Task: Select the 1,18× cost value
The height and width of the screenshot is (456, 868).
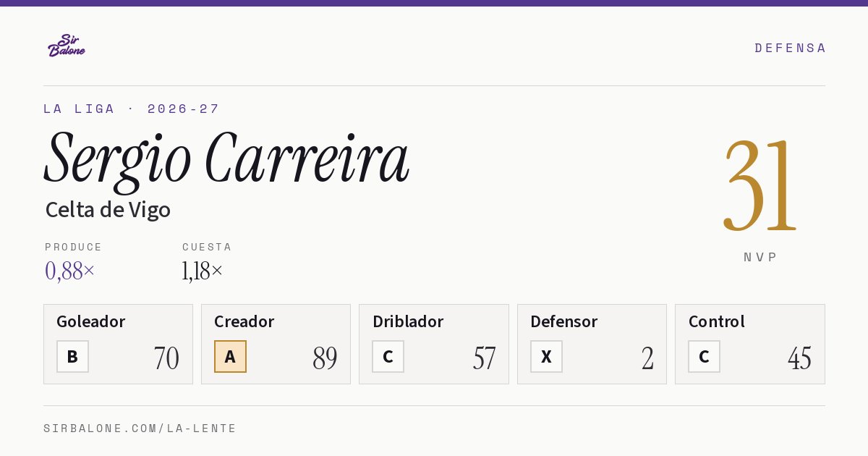Action: tap(203, 271)
